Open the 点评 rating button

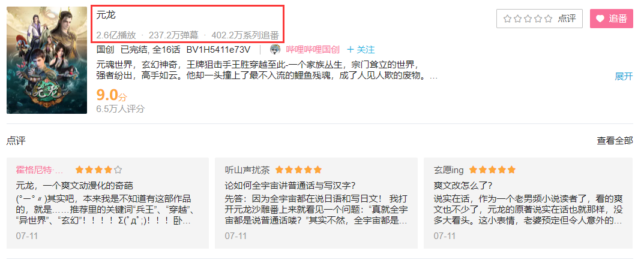coord(540,19)
